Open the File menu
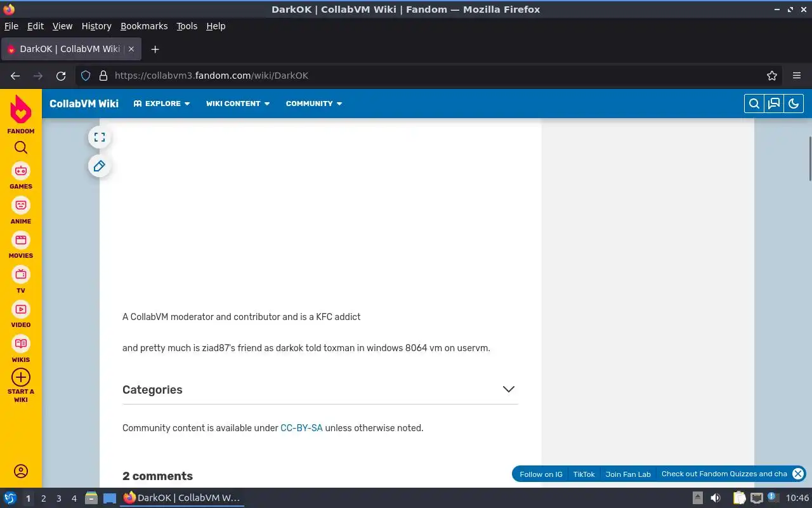Screen dimensions: 812x508 pos(11,26)
